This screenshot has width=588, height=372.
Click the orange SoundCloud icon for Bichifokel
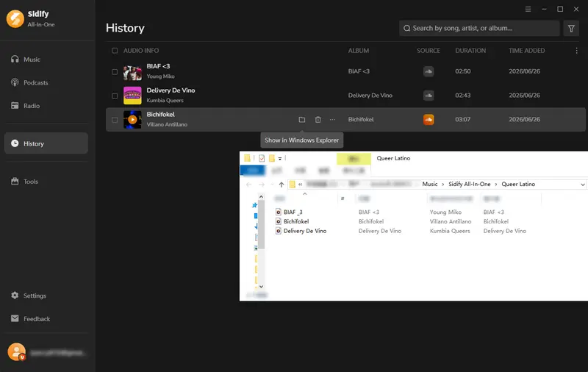click(x=429, y=120)
